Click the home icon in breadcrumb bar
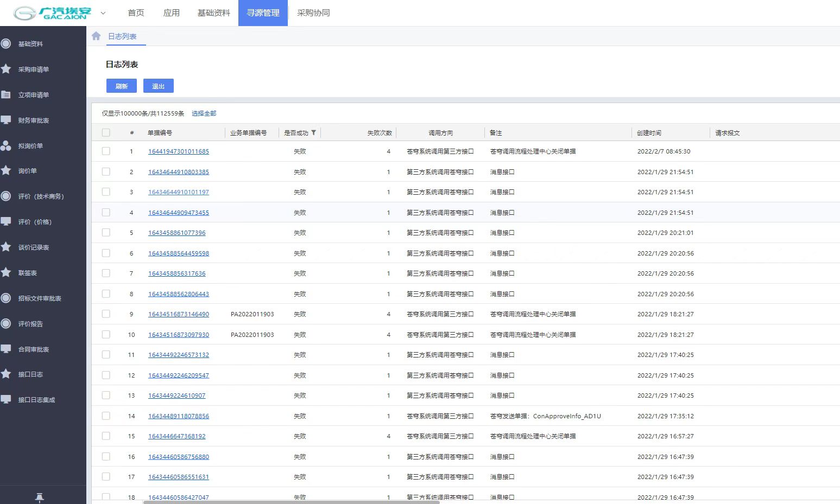Viewport: 840px width, 504px height. click(96, 36)
